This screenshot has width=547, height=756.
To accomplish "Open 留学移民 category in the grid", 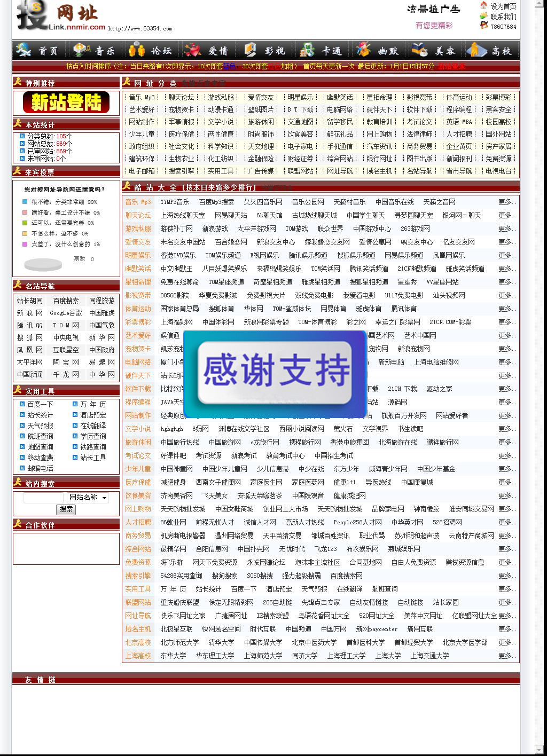I will 340,122.
